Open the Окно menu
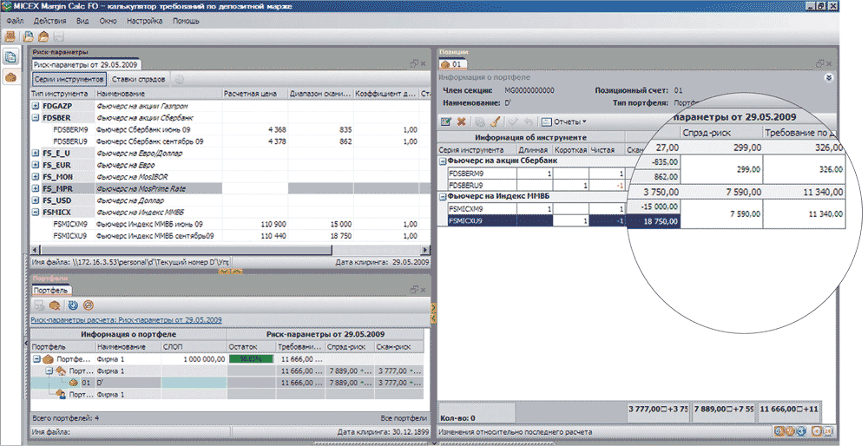 point(108,21)
